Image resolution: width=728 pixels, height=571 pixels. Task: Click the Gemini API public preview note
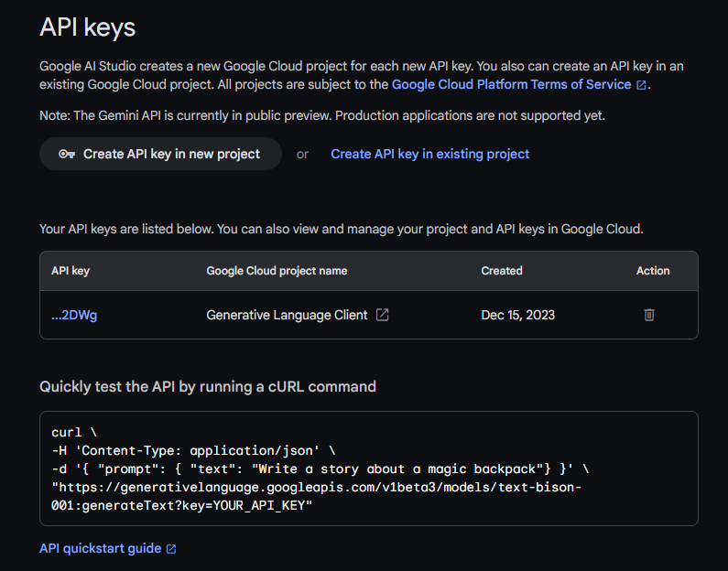click(x=322, y=115)
